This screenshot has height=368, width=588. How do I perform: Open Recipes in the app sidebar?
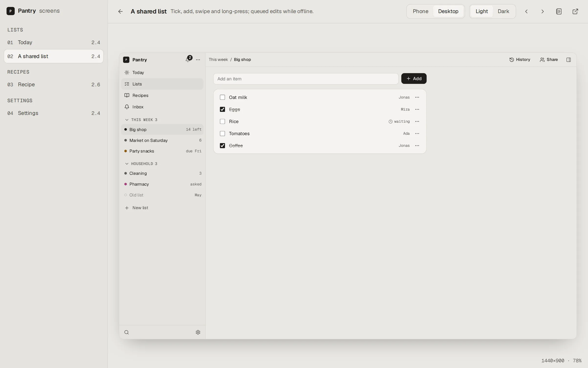162,95
